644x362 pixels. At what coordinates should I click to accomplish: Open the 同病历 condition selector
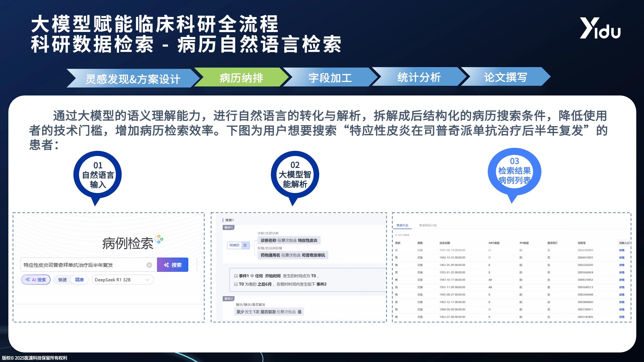coord(234,245)
